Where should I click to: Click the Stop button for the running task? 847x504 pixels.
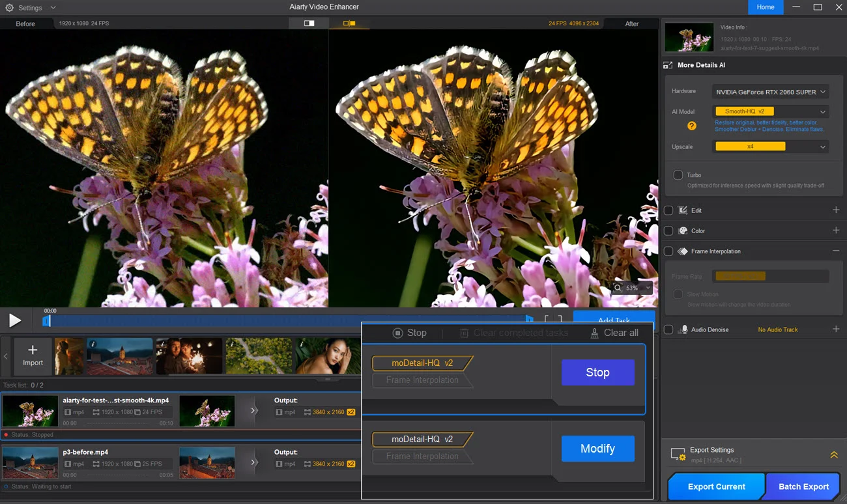click(597, 372)
